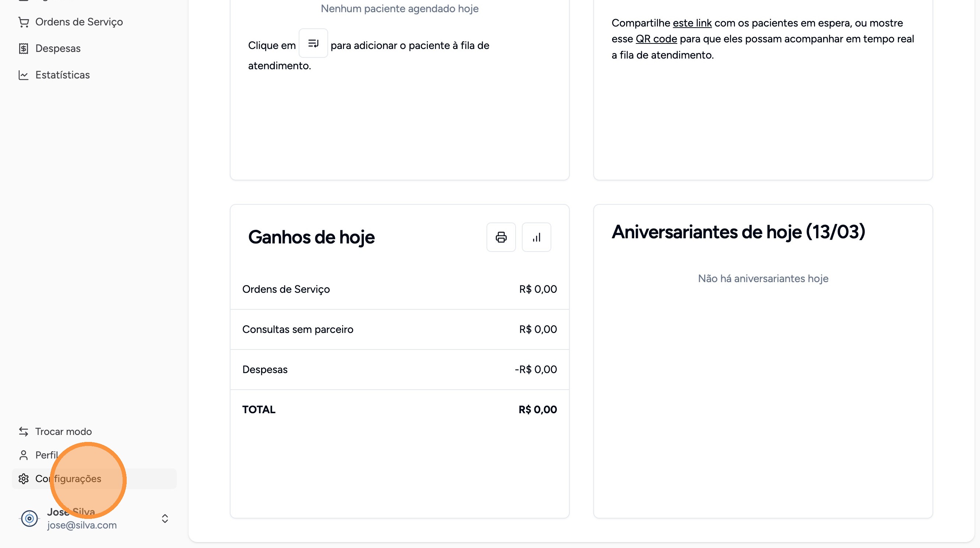980x548 pixels.
Task: Click the receipt icon beside Despesas
Action: pyautogui.click(x=24, y=49)
